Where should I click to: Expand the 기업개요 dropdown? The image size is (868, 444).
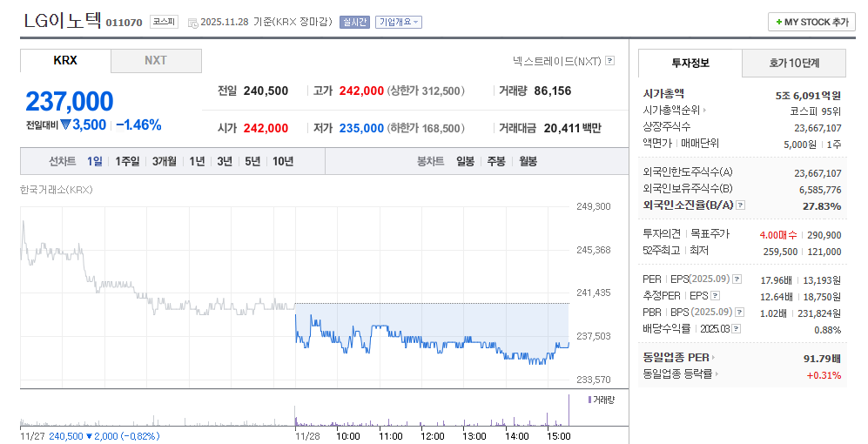click(399, 22)
